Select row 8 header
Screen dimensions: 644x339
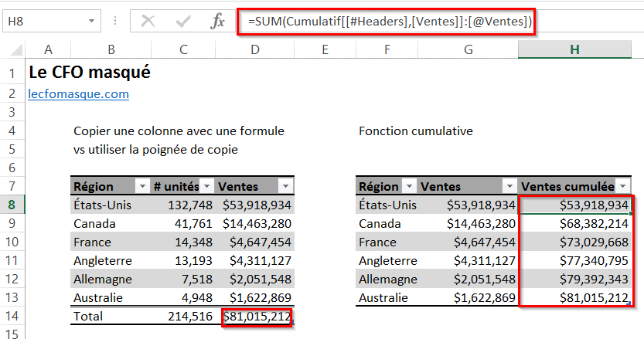pos(12,205)
